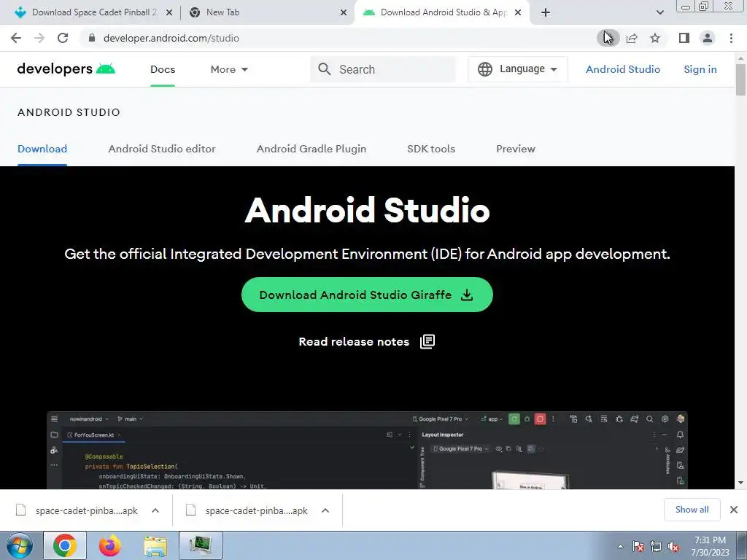Click Chrome icon in taskbar
The height and width of the screenshot is (560, 747).
click(65, 545)
